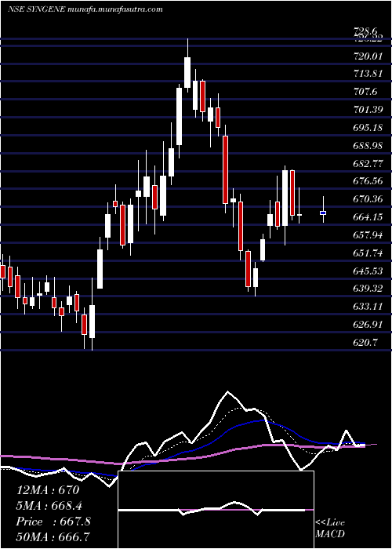This screenshot has width=392, height=549.
Task: Click the 12MA : 670 label
Action: (48, 490)
